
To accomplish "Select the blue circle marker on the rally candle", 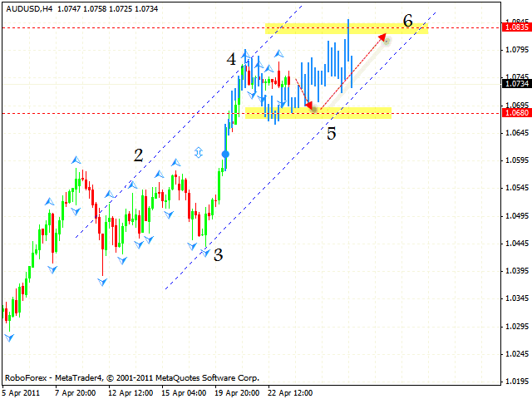I will coord(225,155).
